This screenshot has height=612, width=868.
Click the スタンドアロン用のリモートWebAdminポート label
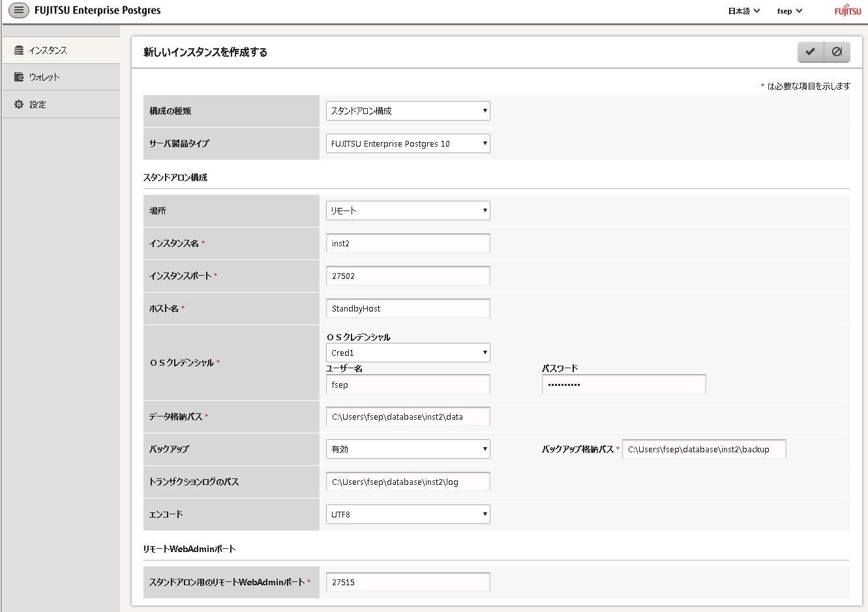click(227, 582)
